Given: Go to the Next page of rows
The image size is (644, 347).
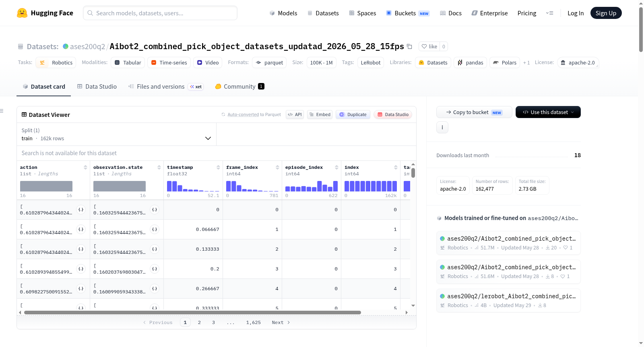Looking at the screenshot, I should coord(281,322).
